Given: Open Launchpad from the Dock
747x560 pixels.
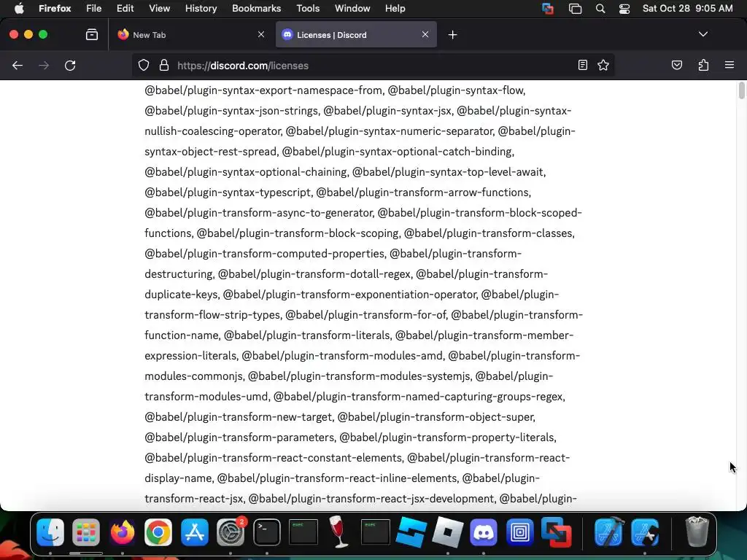Looking at the screenshot, I should click(86, 532).
